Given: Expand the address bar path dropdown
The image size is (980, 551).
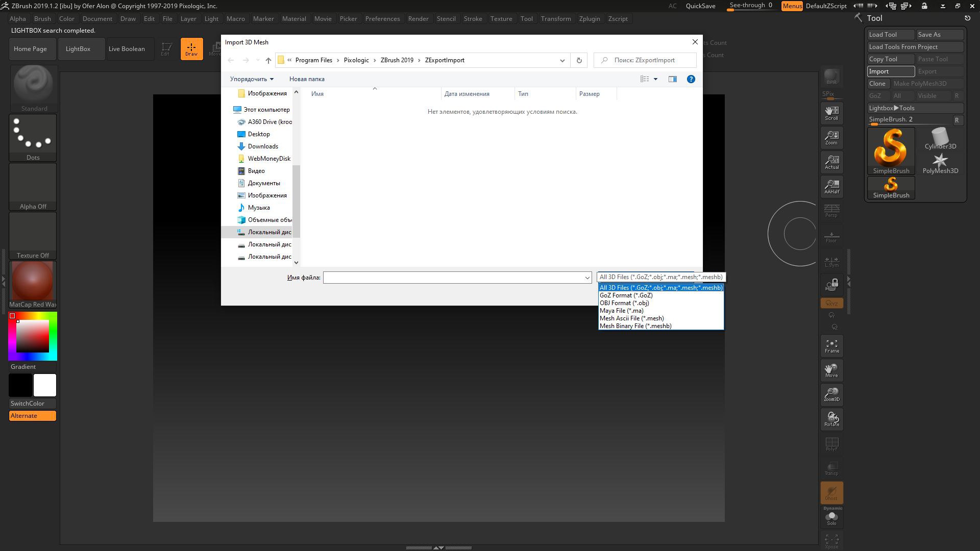Looking at the screenshot, I should 562,60.
